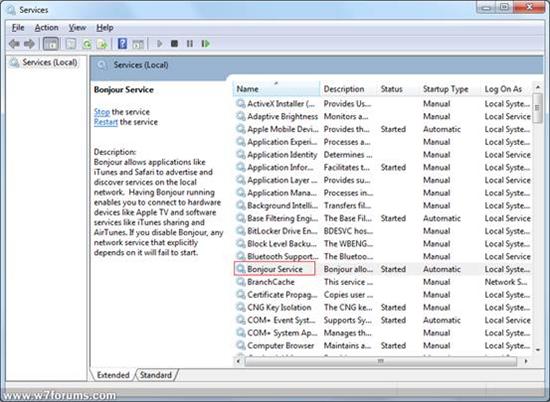Select the Bonjour Service row
550x402 pixels.
click(382, 269)
